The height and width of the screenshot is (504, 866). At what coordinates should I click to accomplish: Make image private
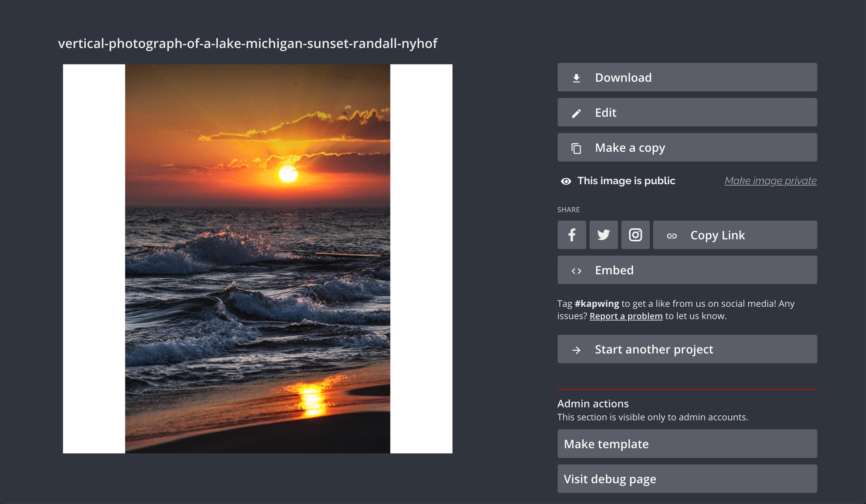[x=770, y=181]
